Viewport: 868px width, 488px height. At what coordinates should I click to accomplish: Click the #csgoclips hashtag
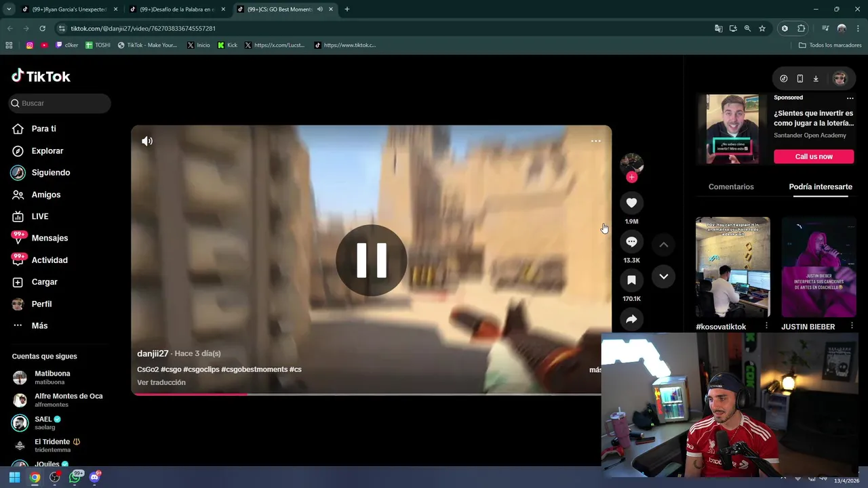pos(201,369)
